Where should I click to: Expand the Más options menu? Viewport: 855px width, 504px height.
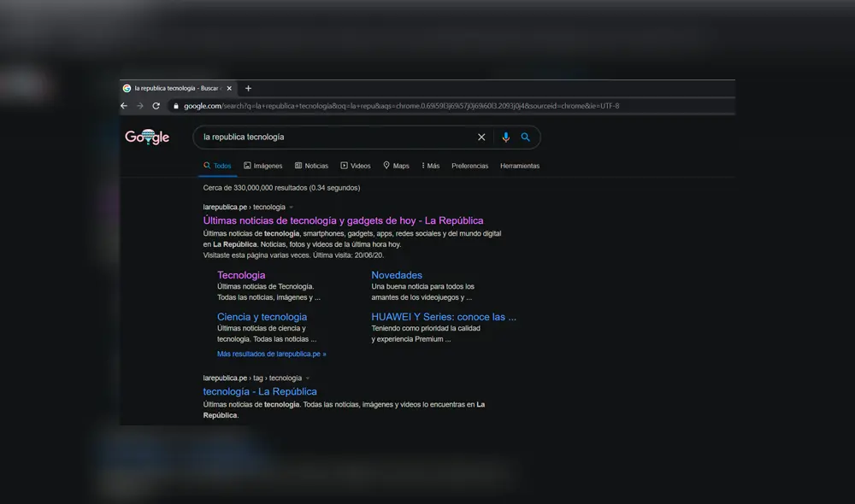click(x=430, y=166)
